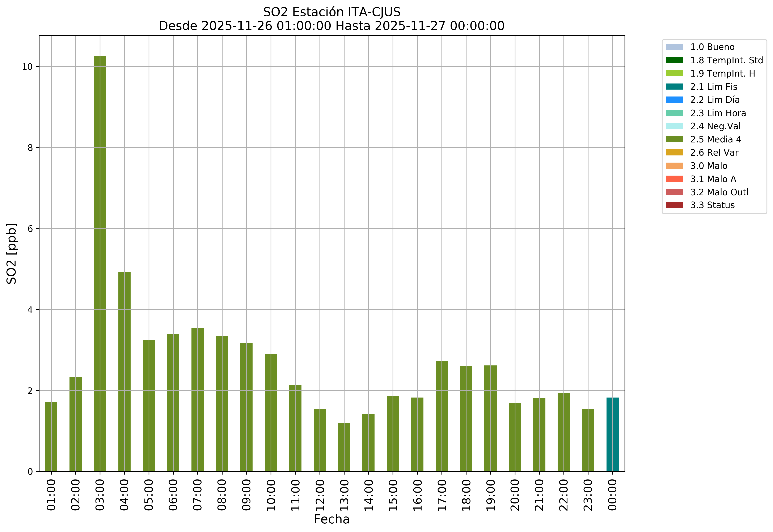Click the 17:00 x-axis tick label

pos(442,495)
